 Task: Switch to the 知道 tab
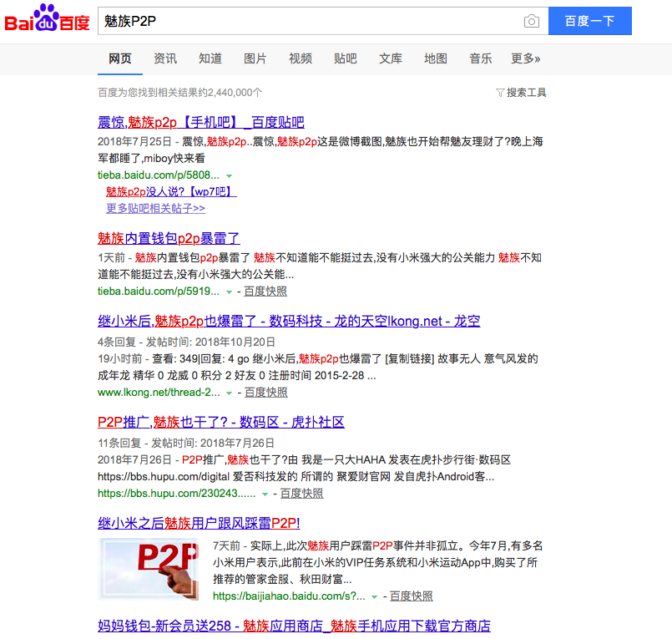click(x=210, y=58)
